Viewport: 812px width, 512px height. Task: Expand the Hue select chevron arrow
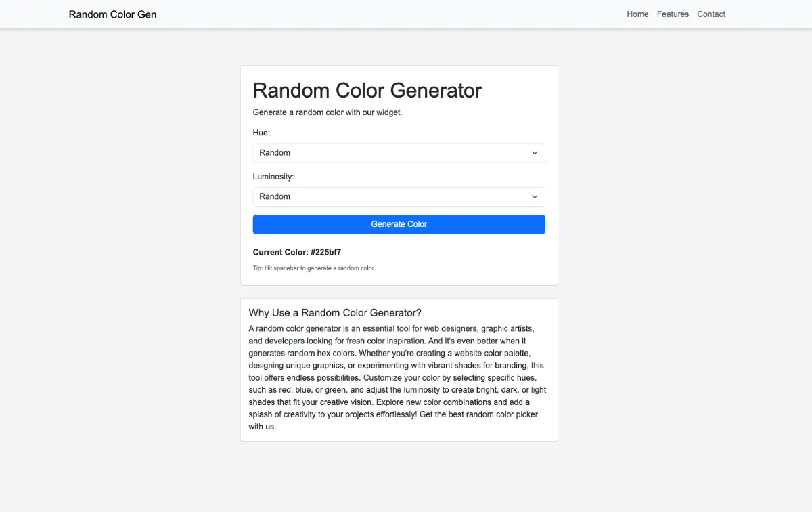(534, 152)
